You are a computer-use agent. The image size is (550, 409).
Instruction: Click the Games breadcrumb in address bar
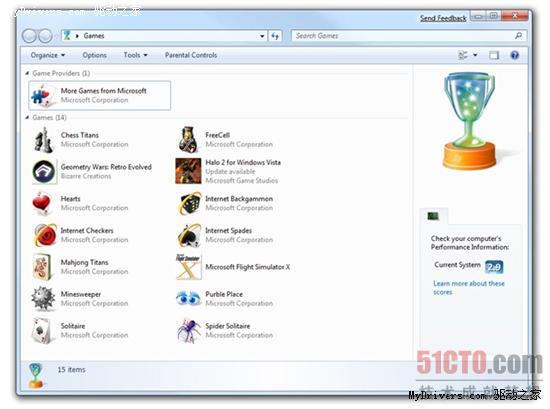tap(94, 36)
